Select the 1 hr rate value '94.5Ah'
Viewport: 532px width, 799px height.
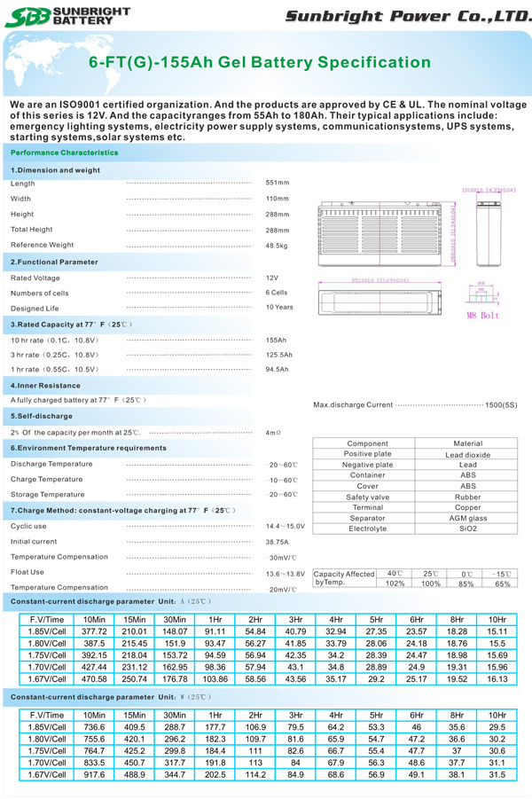click(277, 369)
